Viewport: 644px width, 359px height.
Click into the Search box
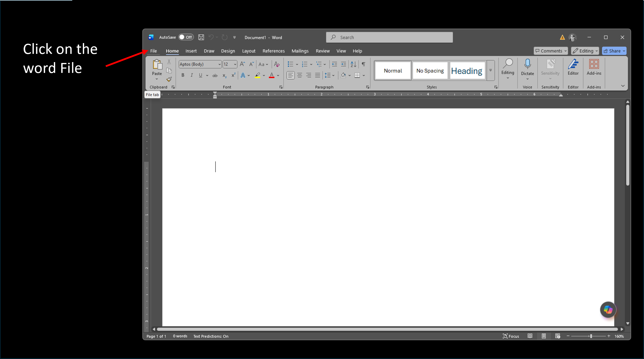pyautogui.click(x=389, y=37)
